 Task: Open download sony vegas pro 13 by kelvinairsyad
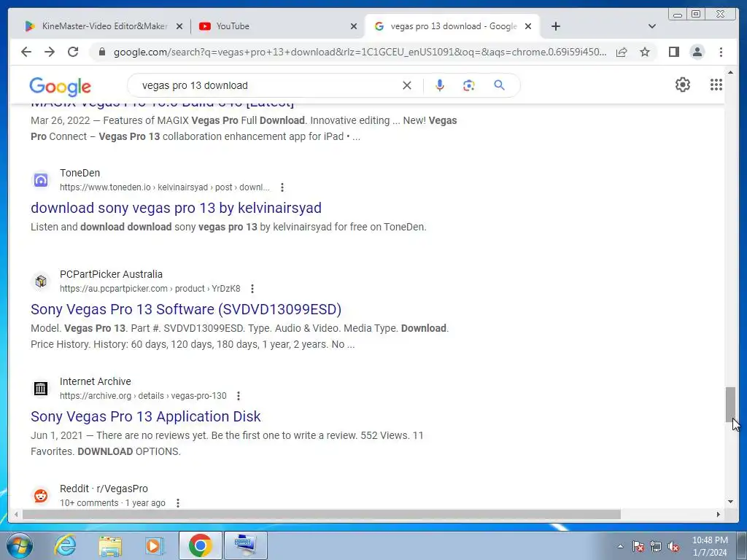coord(176,208)
